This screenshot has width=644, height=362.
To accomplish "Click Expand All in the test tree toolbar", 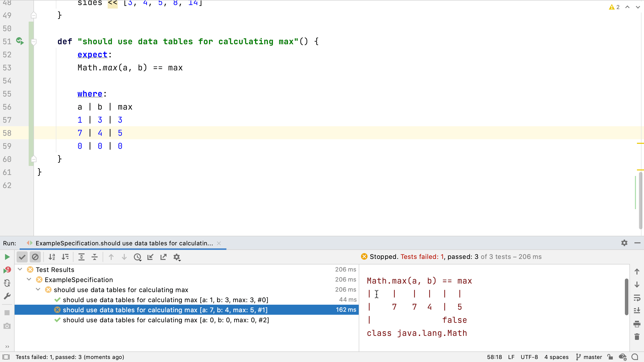I will coord(81,257).
